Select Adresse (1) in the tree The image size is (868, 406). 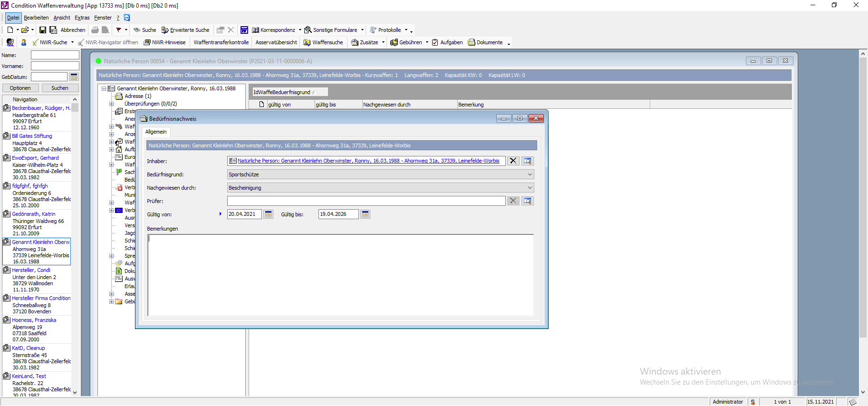[x=138, y=96]
